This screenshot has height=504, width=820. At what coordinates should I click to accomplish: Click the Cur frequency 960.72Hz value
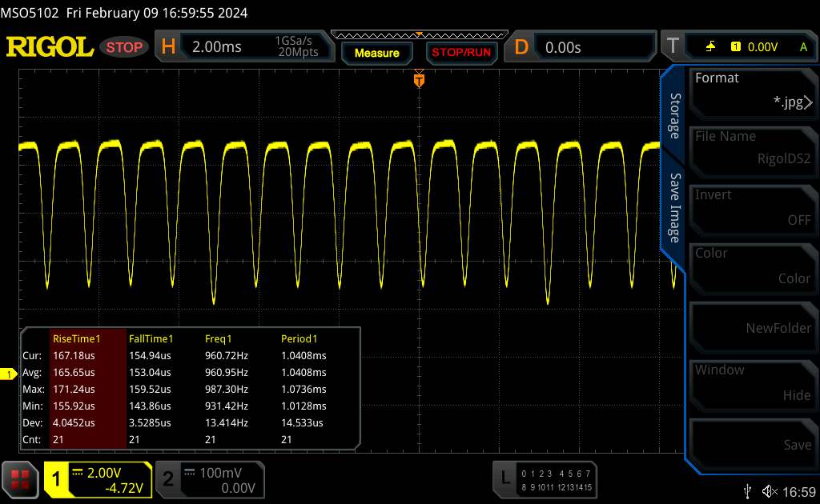coord(227,356)
